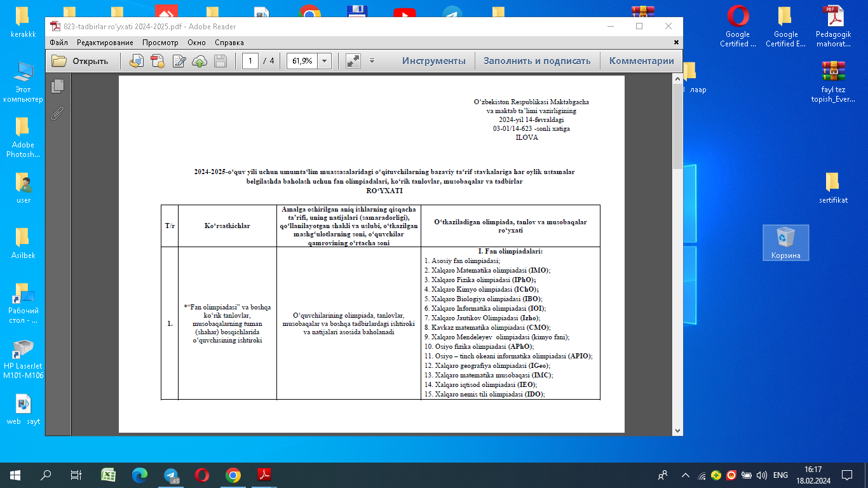
Task: Open the Комментарии pane
Action: (641, 61)
